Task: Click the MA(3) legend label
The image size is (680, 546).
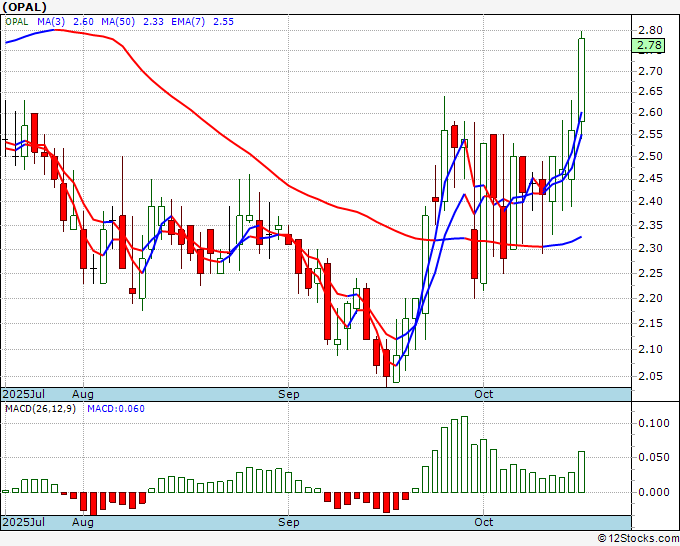Action: (x=51, y=22)
